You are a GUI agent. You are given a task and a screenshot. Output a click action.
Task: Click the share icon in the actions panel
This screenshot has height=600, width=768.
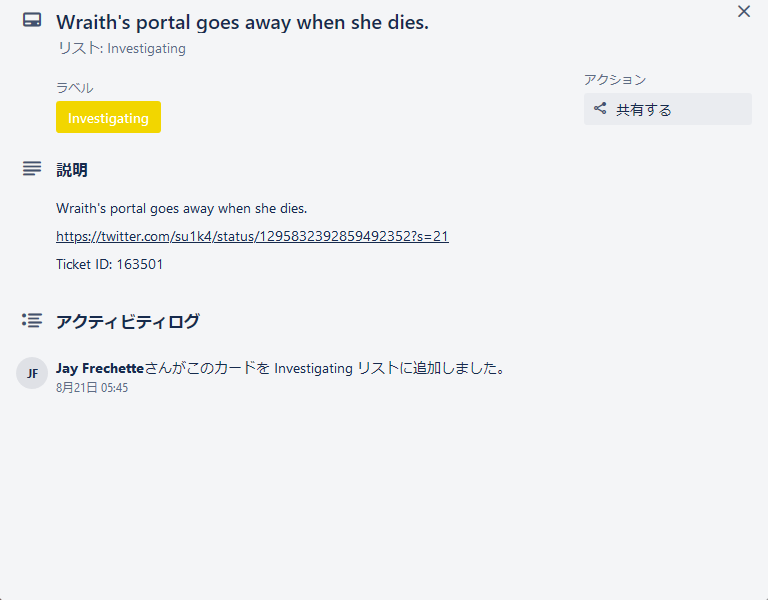[x=600, y=109]
